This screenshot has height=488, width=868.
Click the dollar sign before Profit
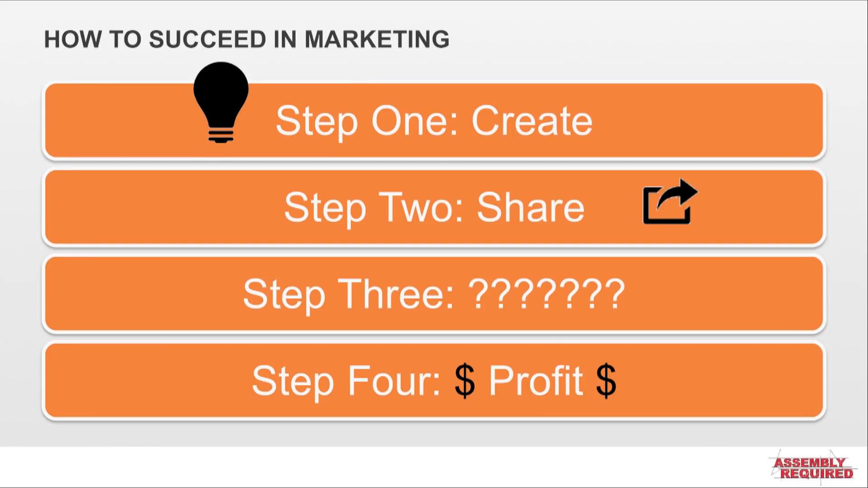[465, 381]
